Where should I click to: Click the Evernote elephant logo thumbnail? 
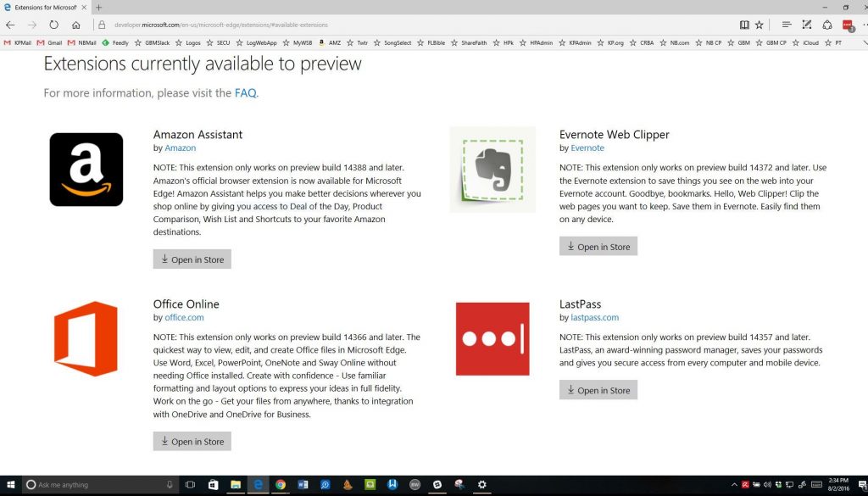(492, 170)
